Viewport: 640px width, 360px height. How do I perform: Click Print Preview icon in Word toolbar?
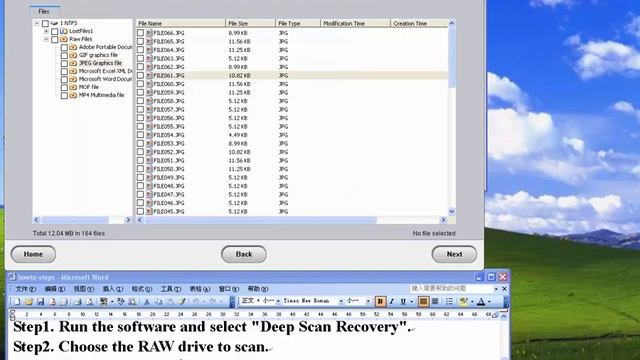[89, 302]
